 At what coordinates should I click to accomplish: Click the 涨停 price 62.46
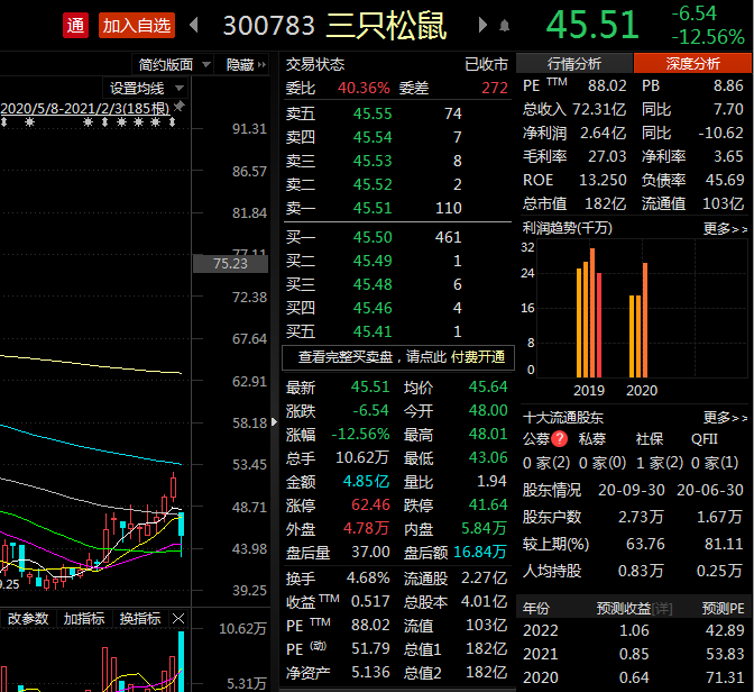371,504
